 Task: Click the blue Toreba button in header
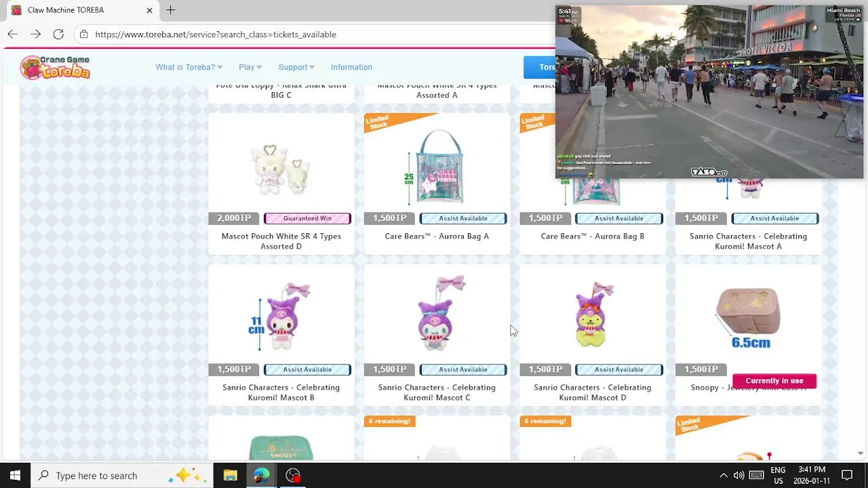pos(540,67)
